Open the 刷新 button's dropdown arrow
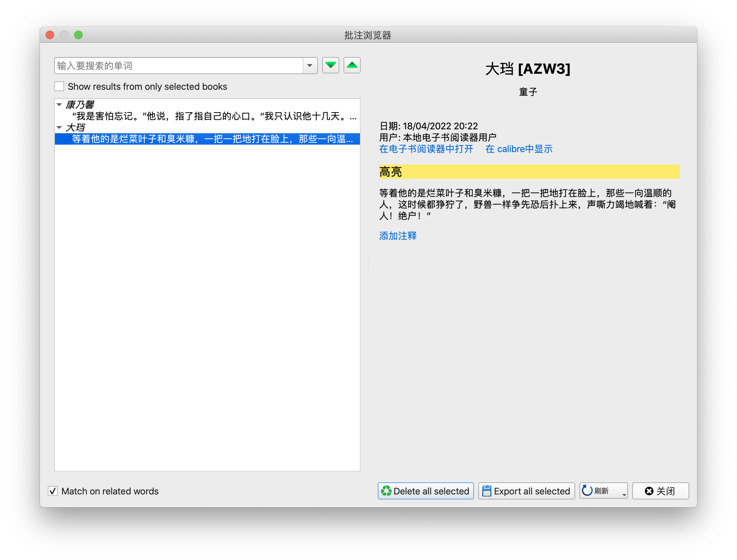 [x=624, y=494]
